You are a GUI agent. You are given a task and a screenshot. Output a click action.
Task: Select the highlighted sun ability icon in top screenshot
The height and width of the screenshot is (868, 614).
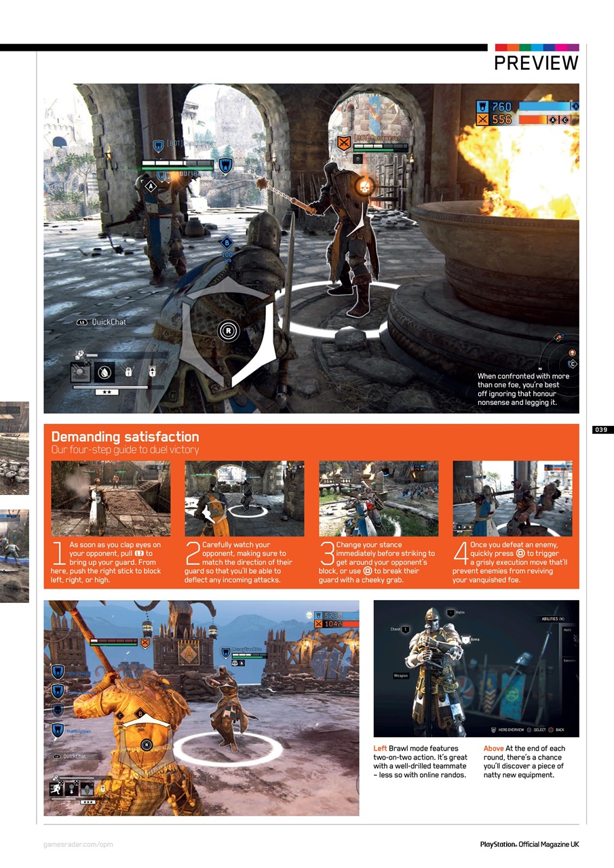pyautogui.click(x=81, y=372)
